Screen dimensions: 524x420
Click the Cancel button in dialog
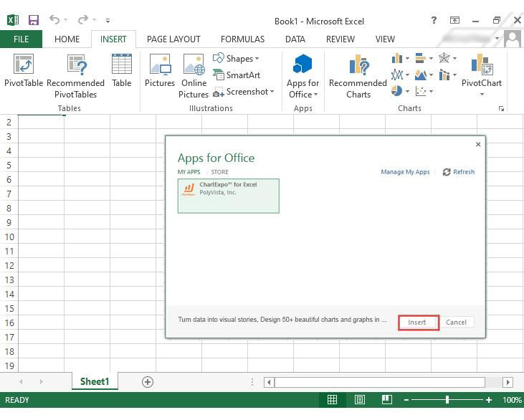456,323
